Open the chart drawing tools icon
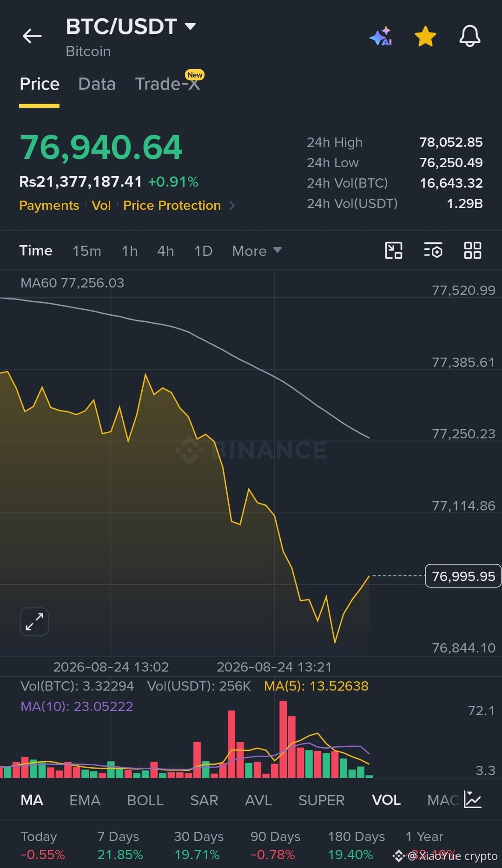This screenshot has height=868, width=502. pos(394,250)
